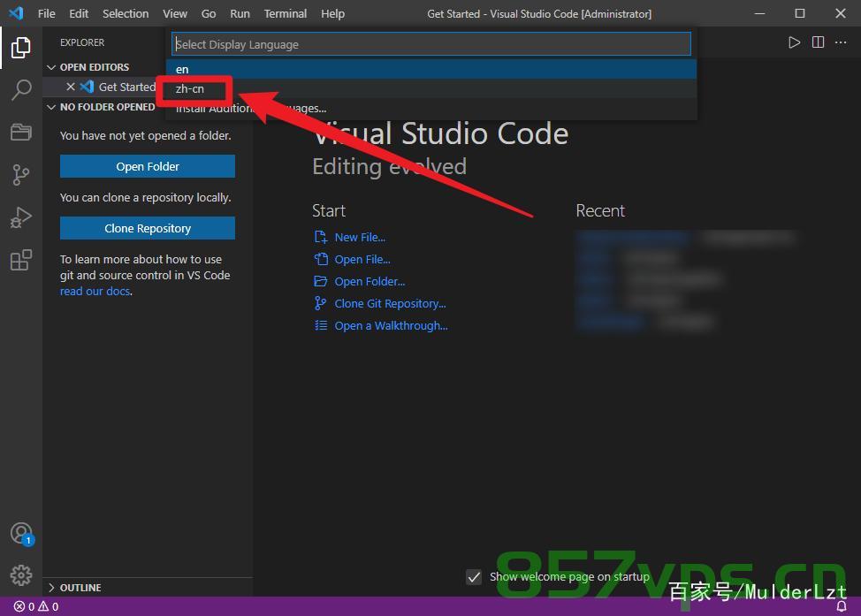Viewport: 861px width, 616px height.
Task: Open the Manage gear icon
Action: [x=21, y=574]
